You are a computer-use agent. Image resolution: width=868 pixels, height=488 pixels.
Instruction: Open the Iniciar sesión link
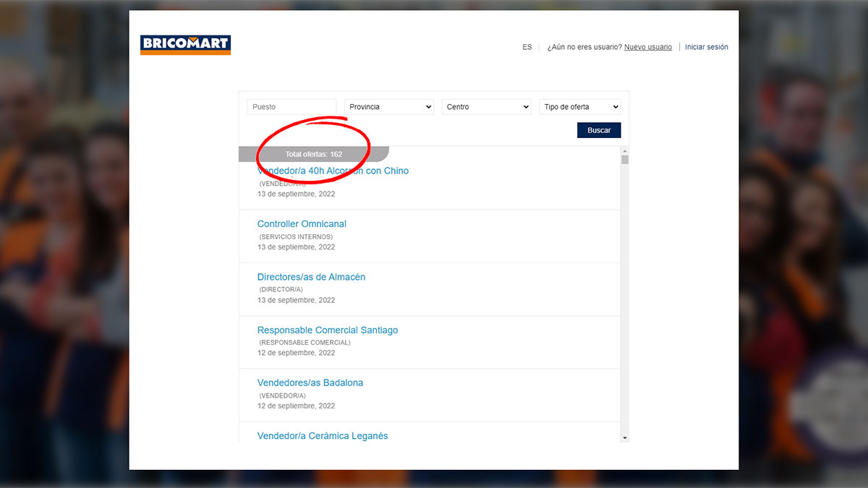pyautogui.click(x=706, y=47)
